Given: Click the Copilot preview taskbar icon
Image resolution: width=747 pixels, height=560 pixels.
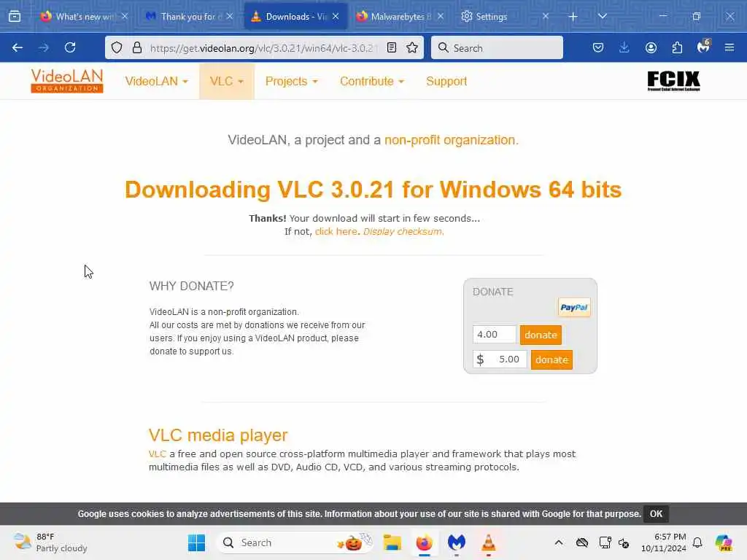Looking at the screenshot, I should tap(724, 542).
